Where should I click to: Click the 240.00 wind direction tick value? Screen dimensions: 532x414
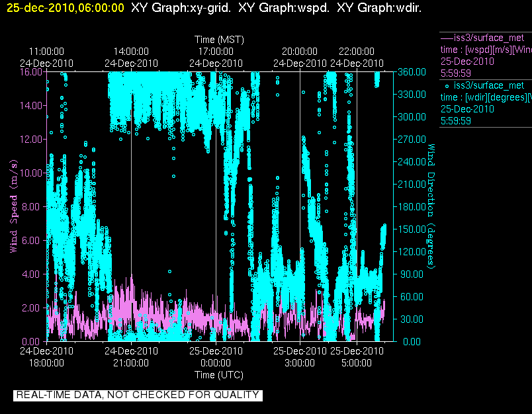[x=412, y=162]
